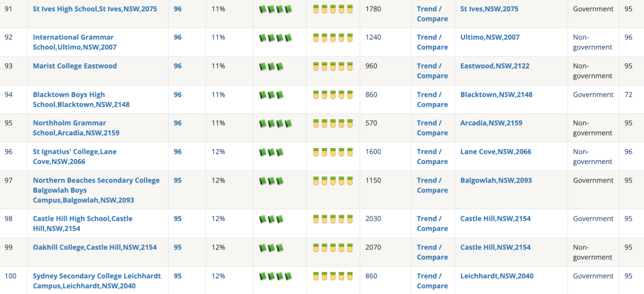Click medal rating icons in Oakhill College row
Viewport: 644px width, 294px height.
tap(333, 247)
